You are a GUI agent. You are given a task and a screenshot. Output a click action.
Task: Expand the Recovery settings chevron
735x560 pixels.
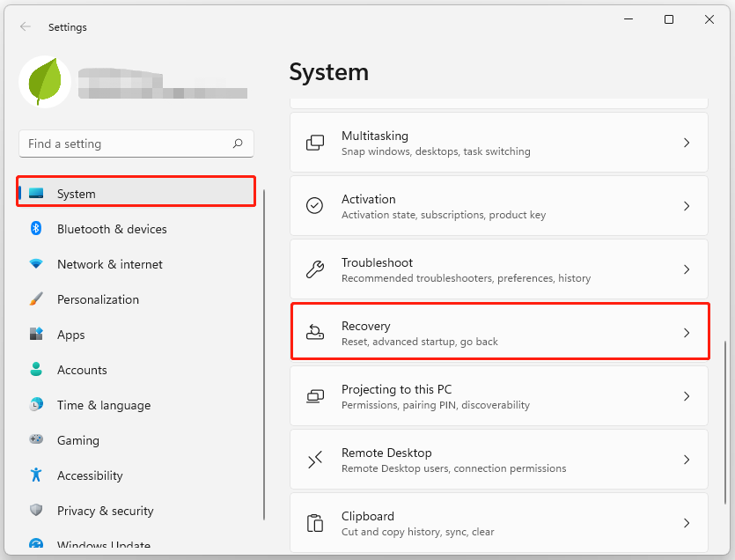687,332
